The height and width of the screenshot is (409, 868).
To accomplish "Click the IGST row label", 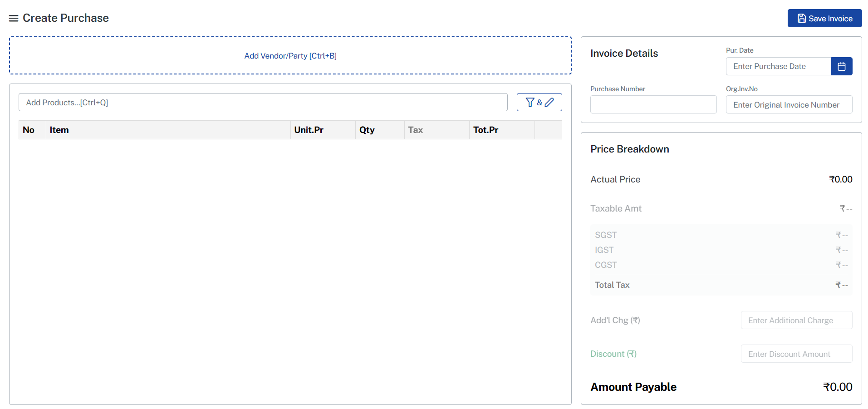I will 604,250.
